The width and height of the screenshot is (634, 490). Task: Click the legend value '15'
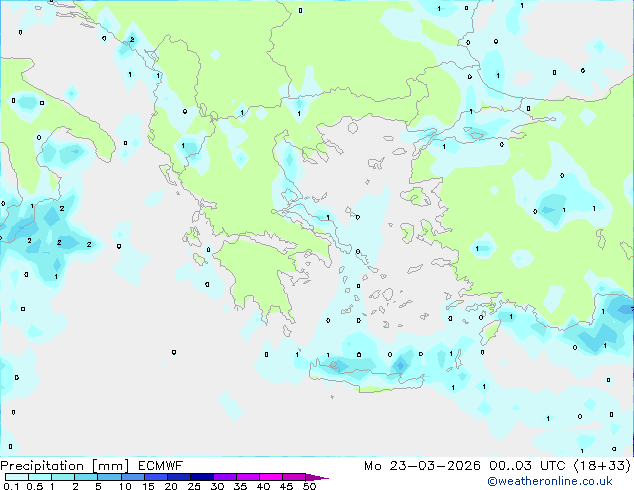click(148, 486)
